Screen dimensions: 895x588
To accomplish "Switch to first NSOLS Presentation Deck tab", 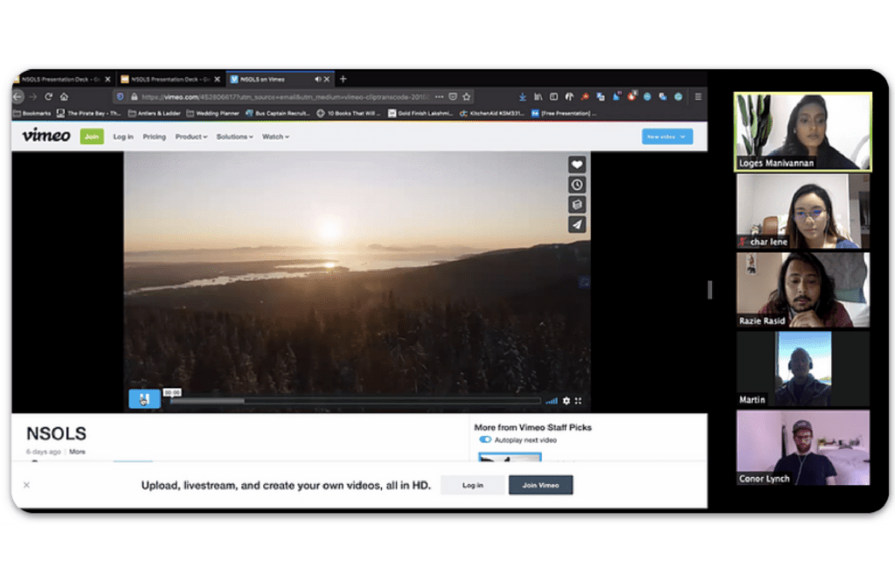I will 61,80.
